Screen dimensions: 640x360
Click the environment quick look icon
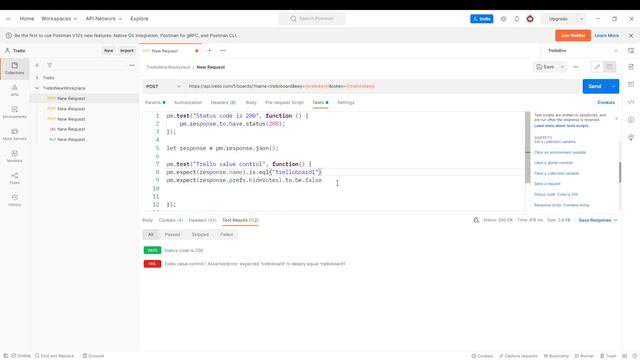631,51
